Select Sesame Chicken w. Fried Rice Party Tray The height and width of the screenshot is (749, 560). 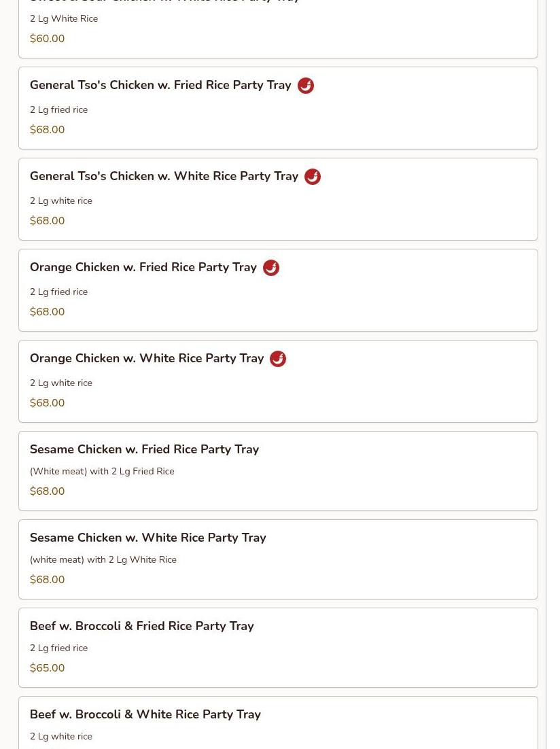coord(144,449)
